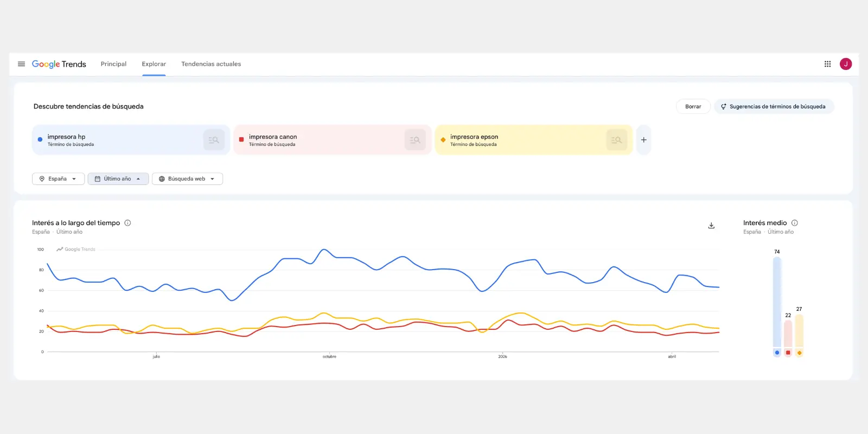The image size is (868, 434).
Task: Open the España region dropdown
Action: [x=58, y=178]
